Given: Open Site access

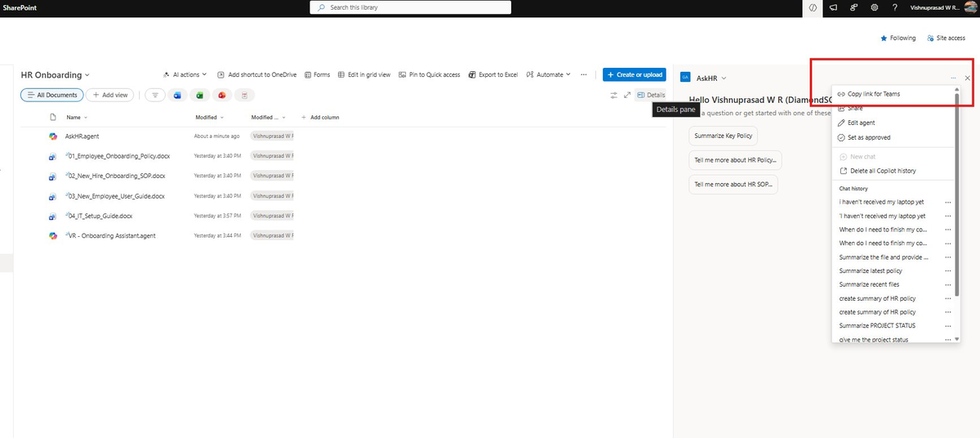Looking at the screenshot, I should [x=946, y=38].
